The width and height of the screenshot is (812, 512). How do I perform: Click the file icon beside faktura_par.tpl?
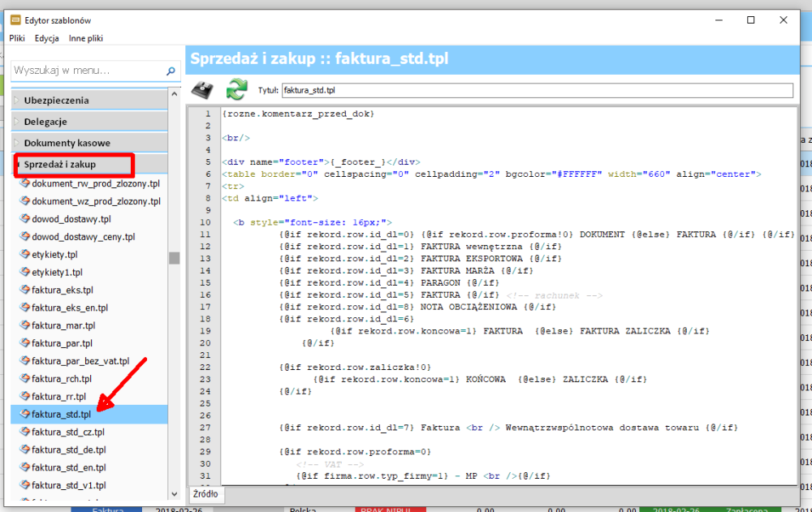pyautogui.click(x=24, y=342)
